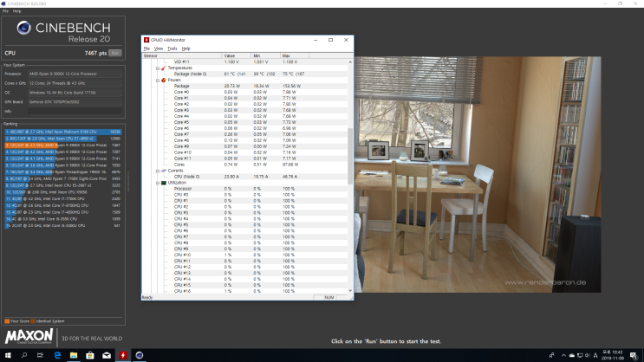Collapse the Temperatures sensor group

pos(156,68)
